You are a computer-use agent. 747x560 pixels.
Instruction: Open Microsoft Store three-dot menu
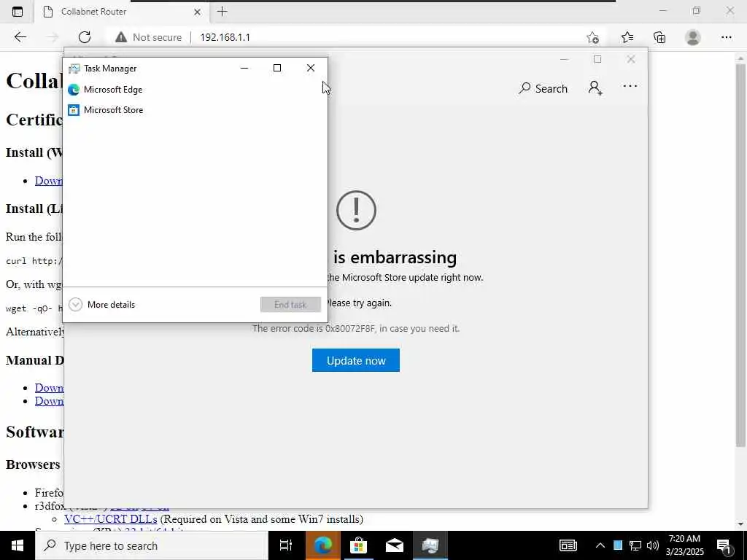630,86
